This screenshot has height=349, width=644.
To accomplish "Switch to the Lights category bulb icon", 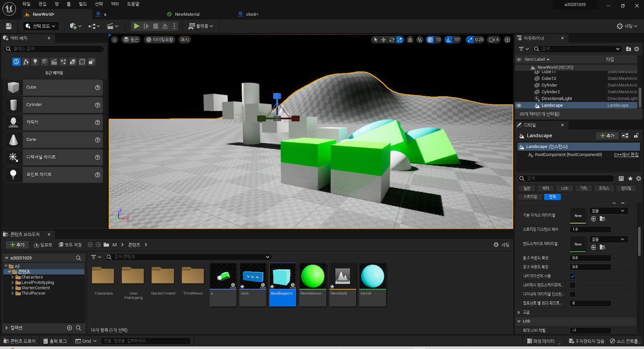I will (35, 62).
